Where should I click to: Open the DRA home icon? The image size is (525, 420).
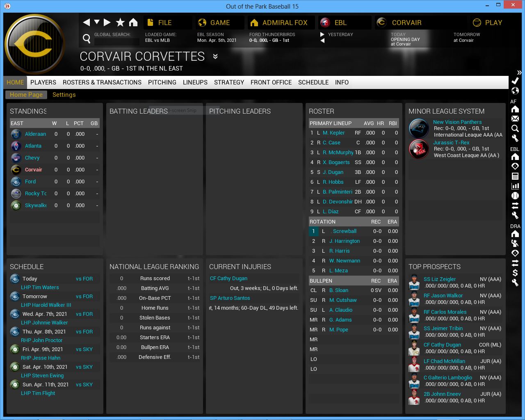(515, 234)
